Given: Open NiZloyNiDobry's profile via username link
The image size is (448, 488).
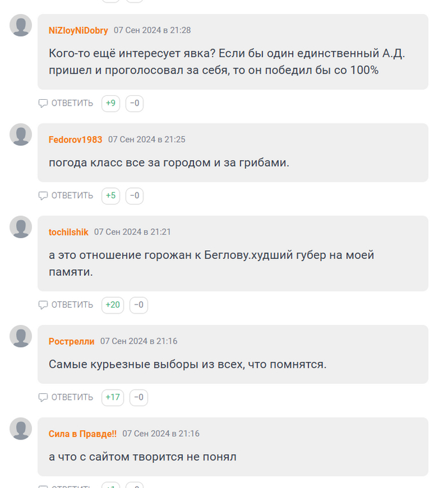Looking at the screenshot, I should 78,31.
